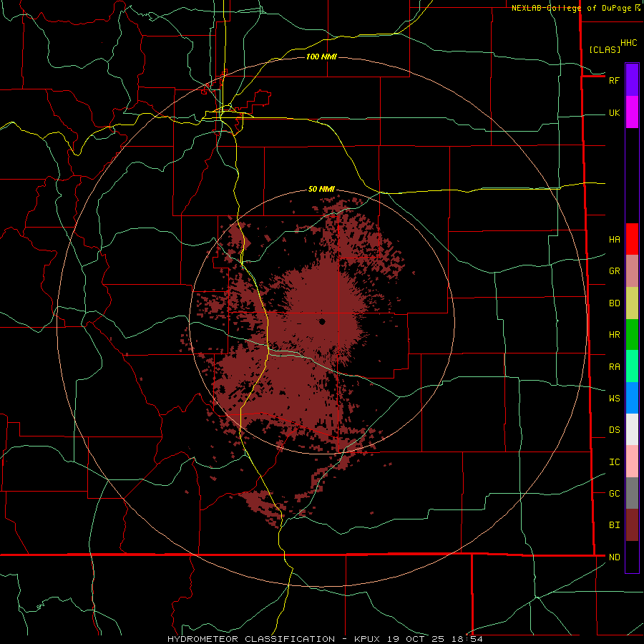Click the Hydrometeor Classification title text
The height and width of the screenshot is (644, 644).
point(251,639)
